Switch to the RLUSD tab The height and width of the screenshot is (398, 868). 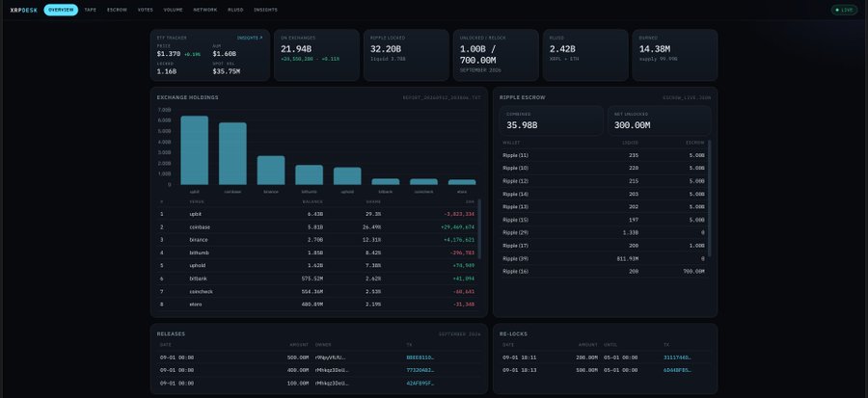pos(235,10)
